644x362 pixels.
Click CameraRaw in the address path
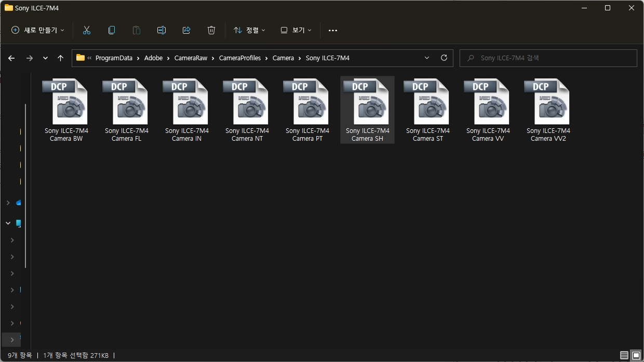pyautogui.click(x=191, y=58)
